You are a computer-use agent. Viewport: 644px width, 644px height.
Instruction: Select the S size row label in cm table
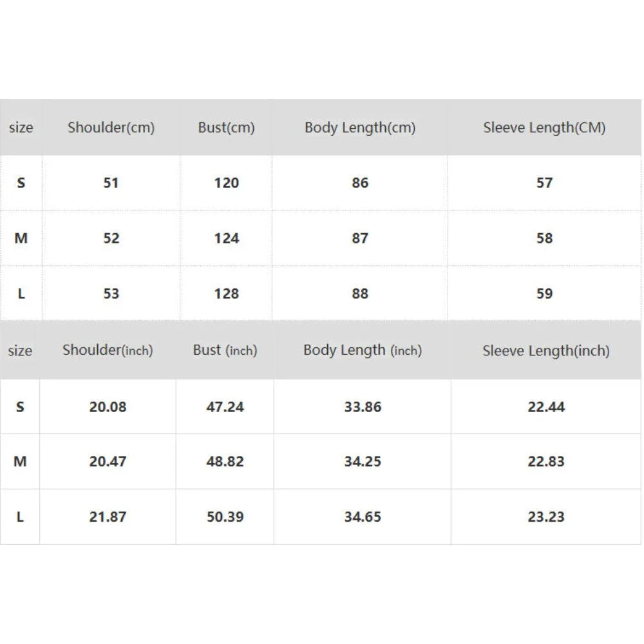[21, 183]
